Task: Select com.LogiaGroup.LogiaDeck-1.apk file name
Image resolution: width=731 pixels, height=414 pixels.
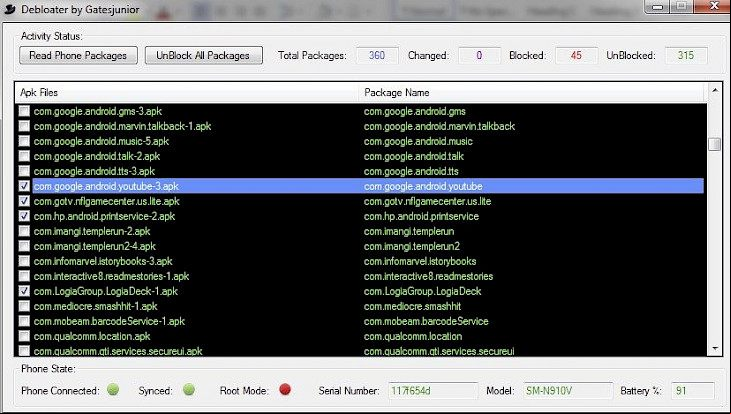Action: (106, 291)
